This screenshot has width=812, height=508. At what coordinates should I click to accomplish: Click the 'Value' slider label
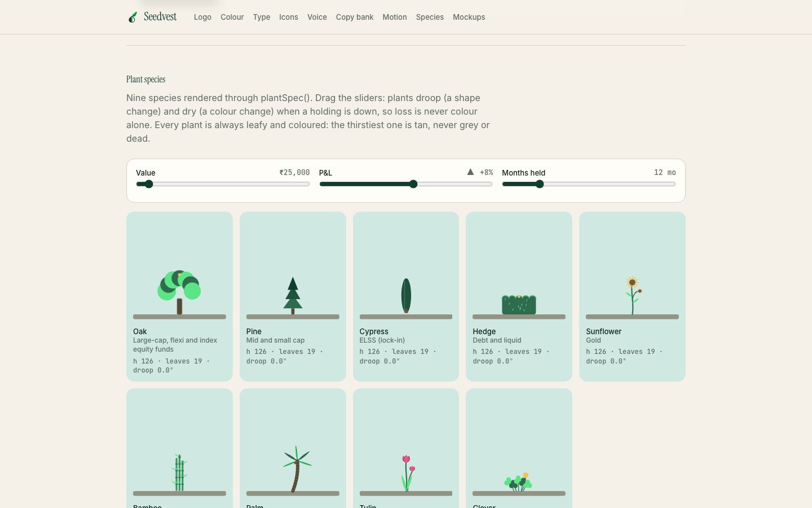[145, 173]
